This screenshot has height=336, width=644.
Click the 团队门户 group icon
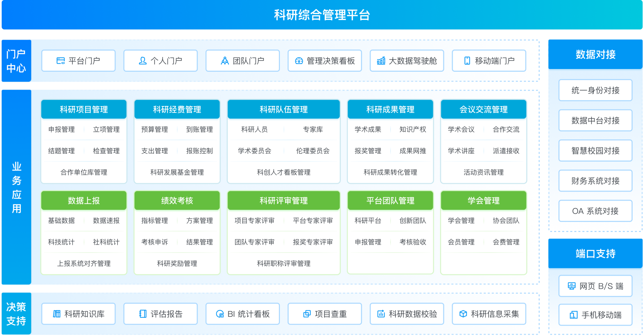click(x=225, y=61)
